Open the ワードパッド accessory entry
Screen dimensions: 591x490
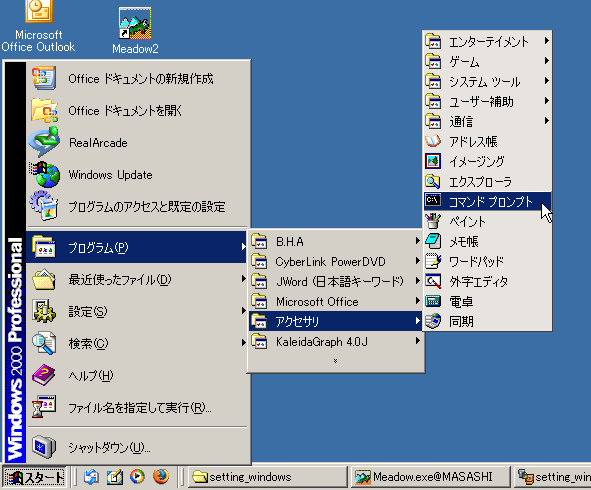487,261
